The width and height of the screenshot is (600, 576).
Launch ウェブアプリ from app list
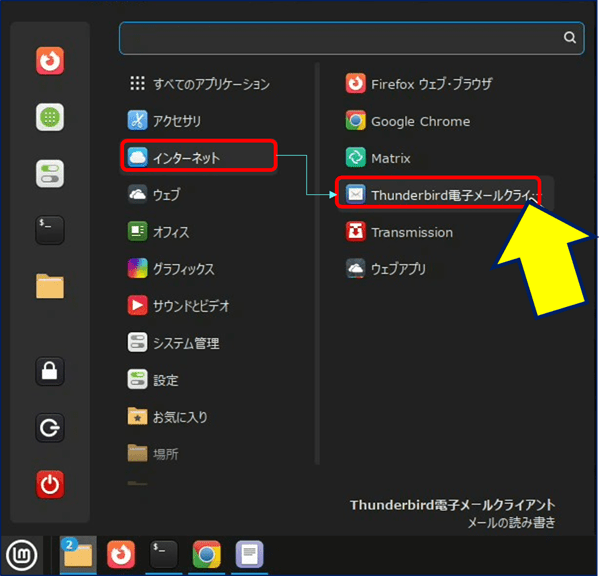click(x=446, y=269)
